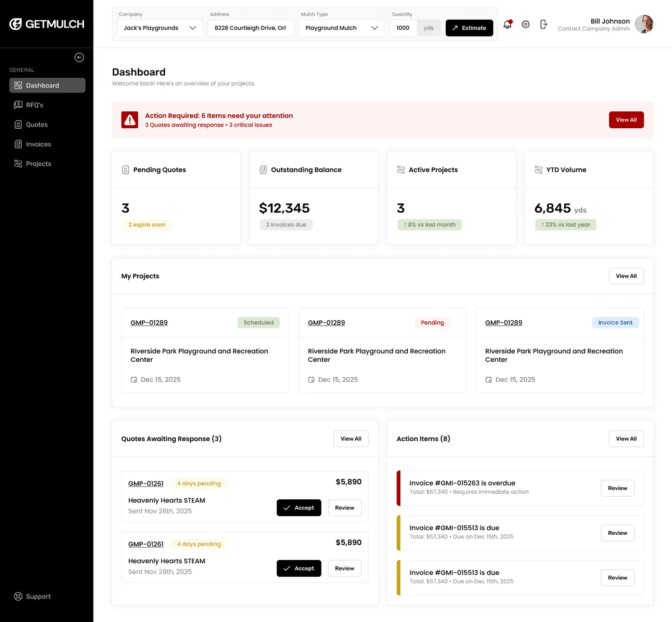Click View All in My Projects

[626, 276]
